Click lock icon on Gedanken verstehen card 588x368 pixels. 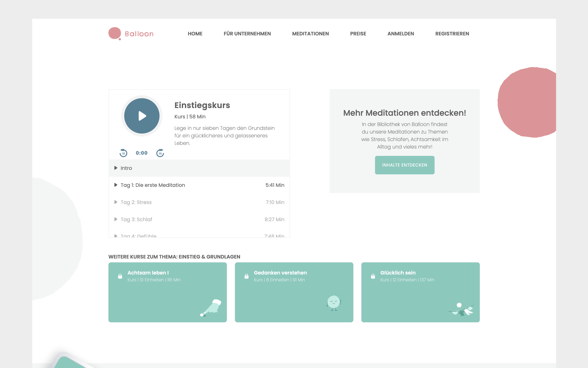point(246,276)
